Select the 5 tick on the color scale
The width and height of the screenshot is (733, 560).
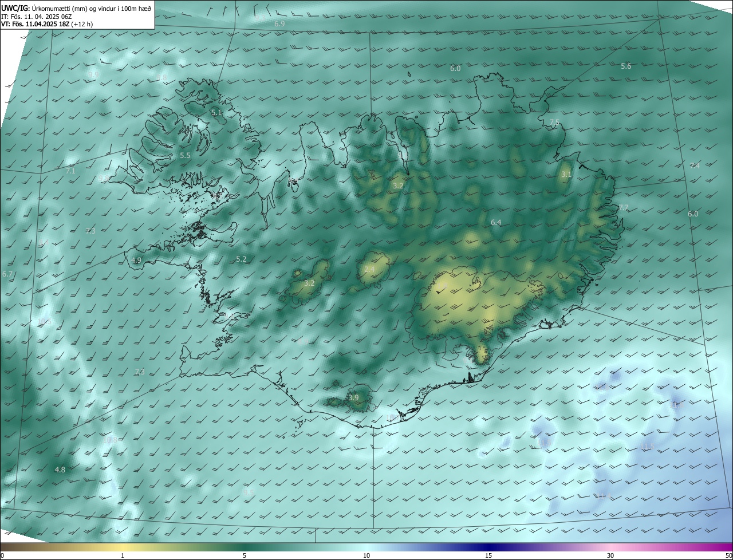click(x=245, y=555)
